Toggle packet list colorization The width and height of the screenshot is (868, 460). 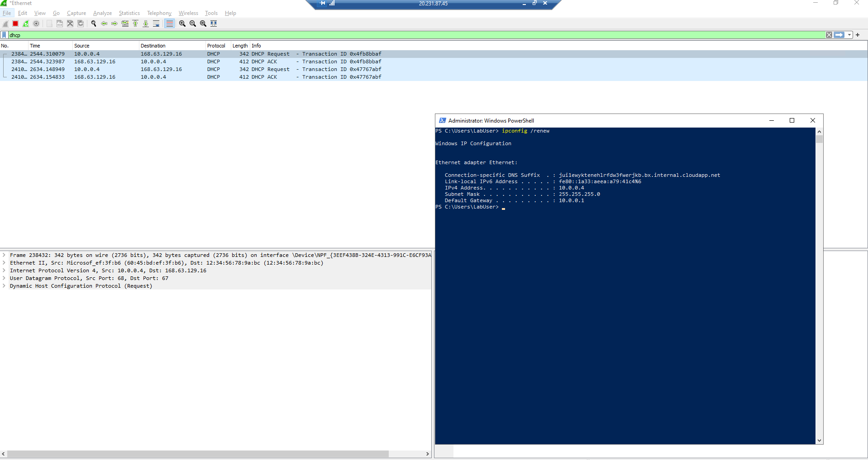(x=169, y=24)
